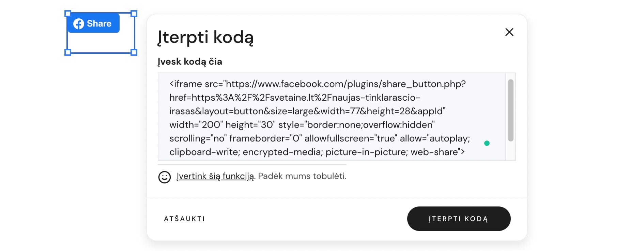
Task: Click the Padėk mums tobulėti text
Action: (x=302, y=176)
